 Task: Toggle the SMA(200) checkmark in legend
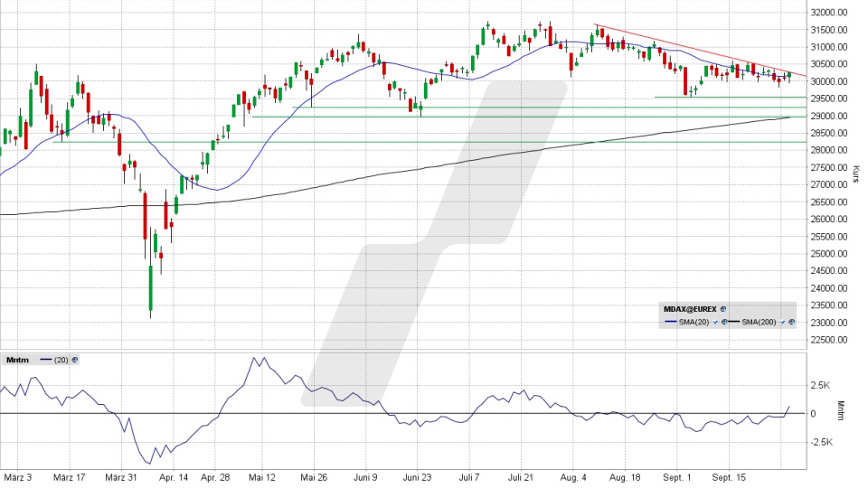coord(782,322)
